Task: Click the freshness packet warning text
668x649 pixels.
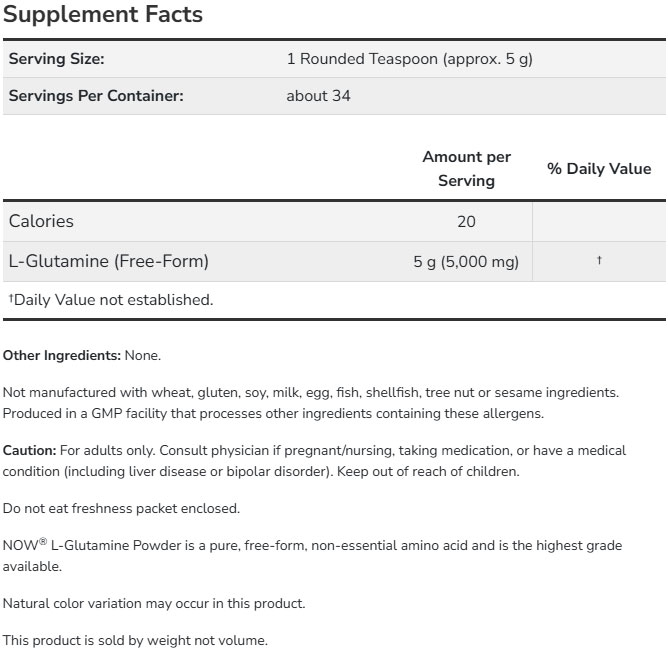Action: coord(121,508)
